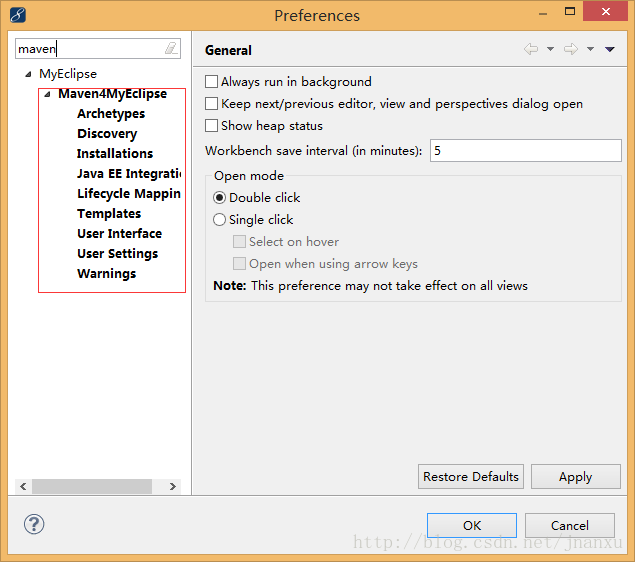The width and height of the screenshot is (635, 562).
Task: Open the Lifecycle Mapping page
Action: point(129,194)
